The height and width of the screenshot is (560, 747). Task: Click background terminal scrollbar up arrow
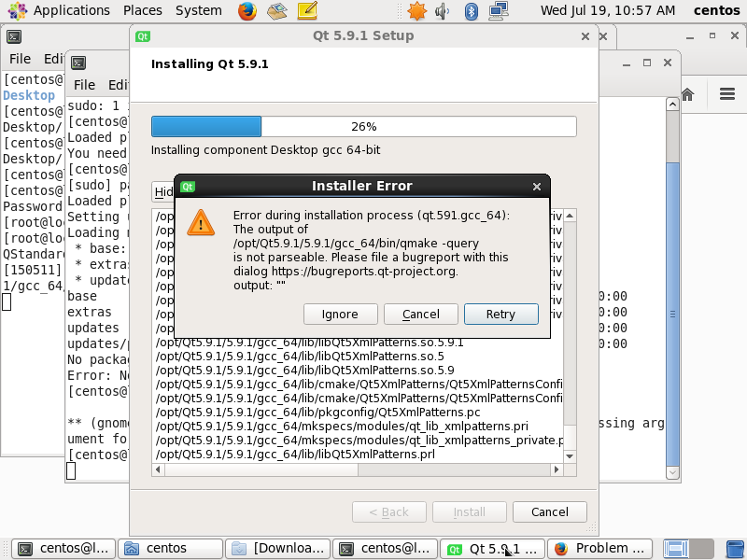tap(672, 105)
